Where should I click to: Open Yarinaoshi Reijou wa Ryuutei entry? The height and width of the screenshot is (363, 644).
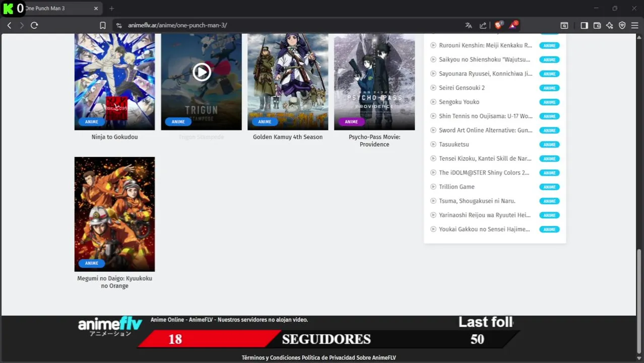(485, 215)
